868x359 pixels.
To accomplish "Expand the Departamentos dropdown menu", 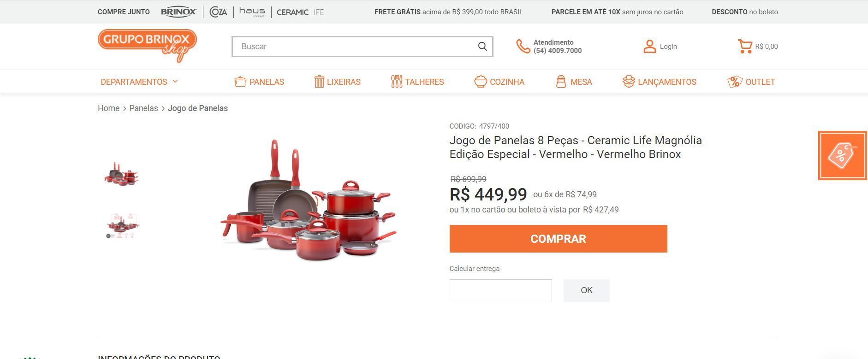I will (139, 82).
